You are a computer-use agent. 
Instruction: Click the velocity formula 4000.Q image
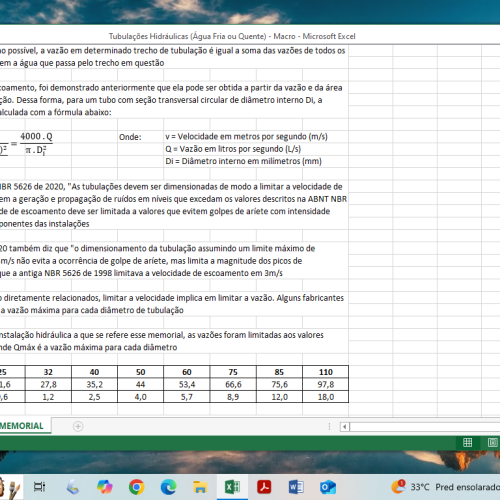[x=27, y=143]
